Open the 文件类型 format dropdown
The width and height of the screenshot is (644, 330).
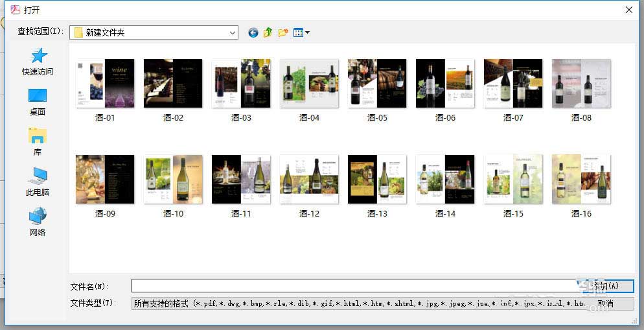[358, 303]
